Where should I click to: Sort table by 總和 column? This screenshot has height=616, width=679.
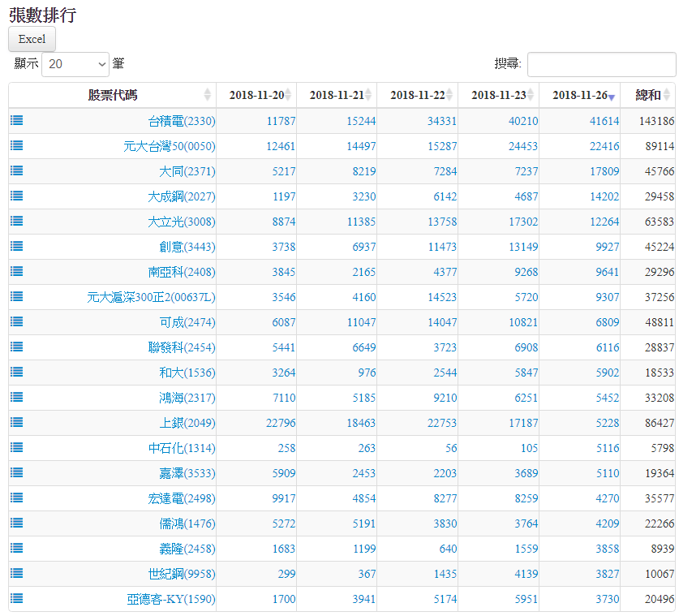[x=647, y=95]
